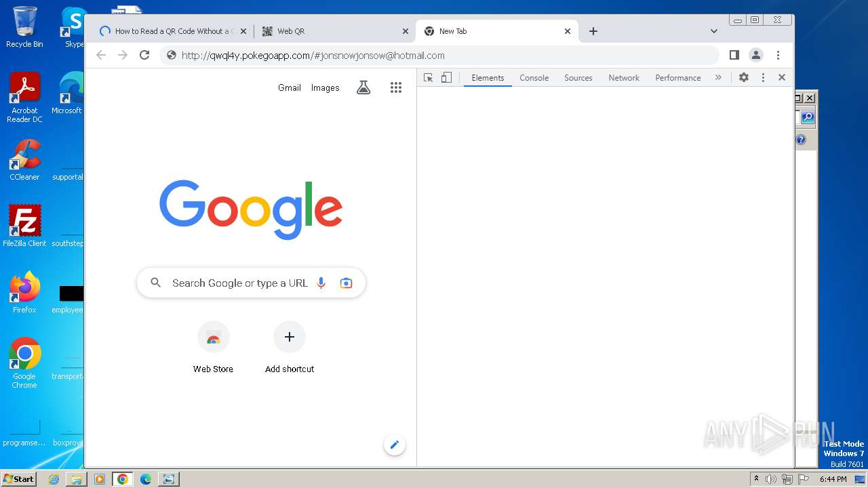Switch to DevTools Console tab
The height and width of the screenshot is (488, 868).
pos(534,78)
